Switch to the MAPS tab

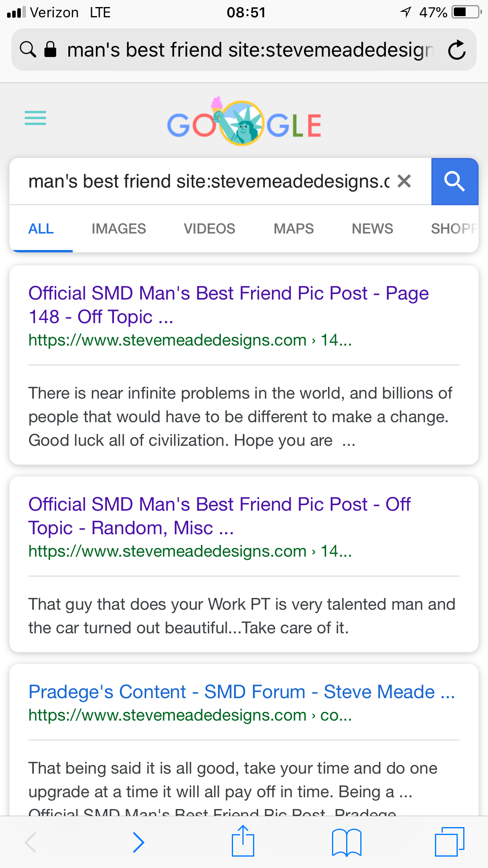pos(294,228)
